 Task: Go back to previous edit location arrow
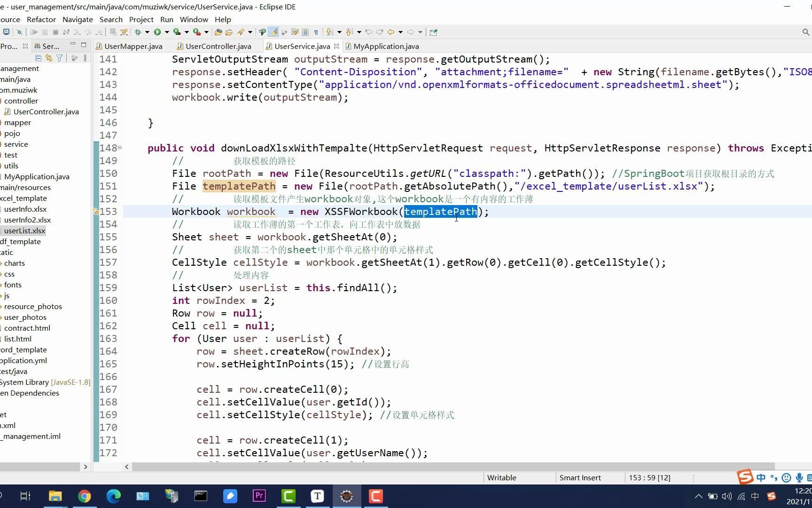(369, 32)
